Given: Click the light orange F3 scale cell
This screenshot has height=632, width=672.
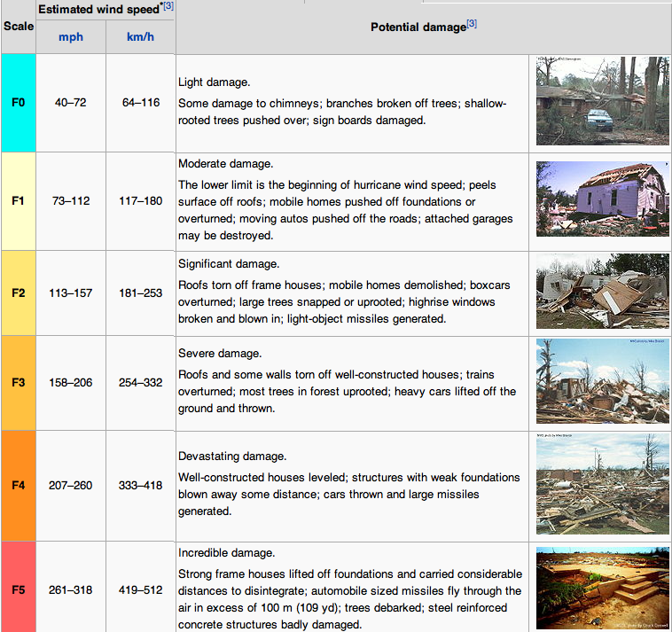Looking at the screenshot, I should point(19,383).
